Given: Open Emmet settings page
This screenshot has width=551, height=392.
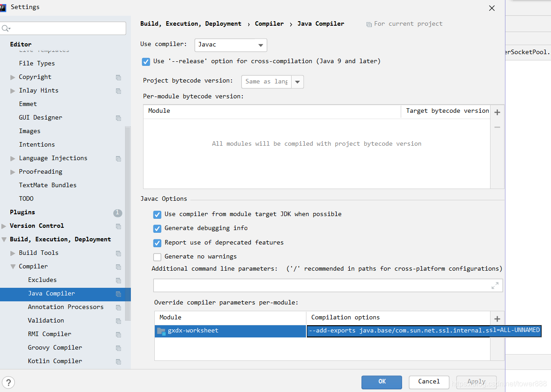Looking at the screenshot, I should click(x=28, y=104).
